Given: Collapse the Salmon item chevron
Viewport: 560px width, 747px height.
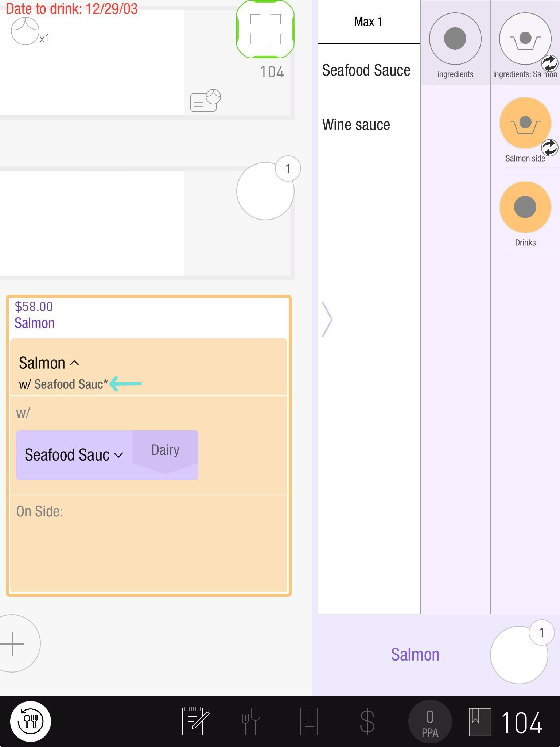Looking at the screenshot, I should click(74, 363).
